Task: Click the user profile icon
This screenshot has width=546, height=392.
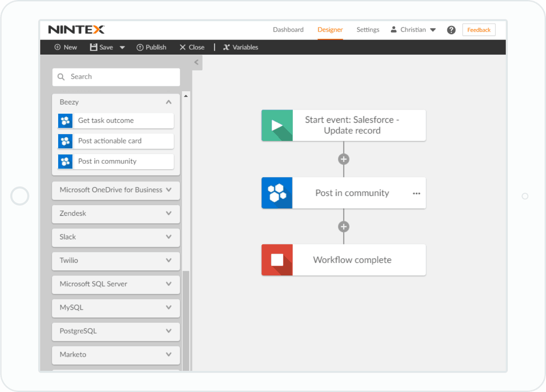Action: (x=394, y=30)
